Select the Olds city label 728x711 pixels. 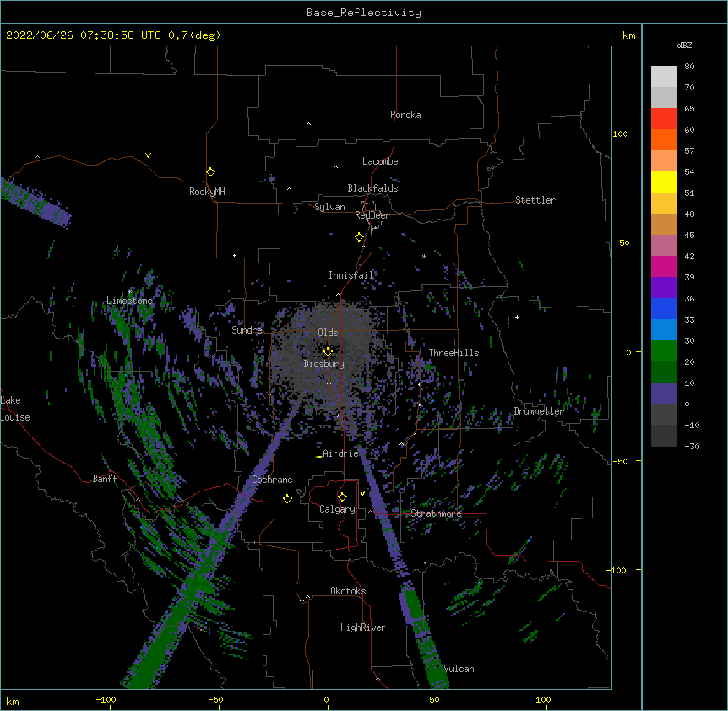(328, 333)
